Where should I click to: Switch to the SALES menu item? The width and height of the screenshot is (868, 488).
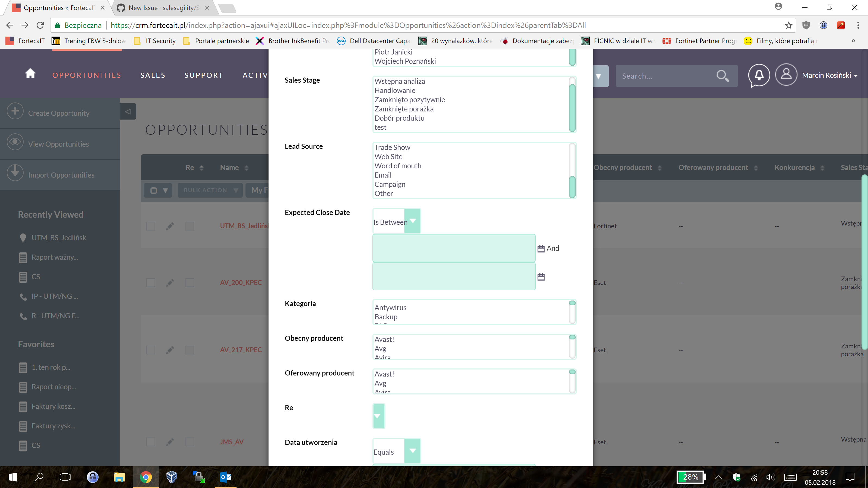(x=153, y=75)
